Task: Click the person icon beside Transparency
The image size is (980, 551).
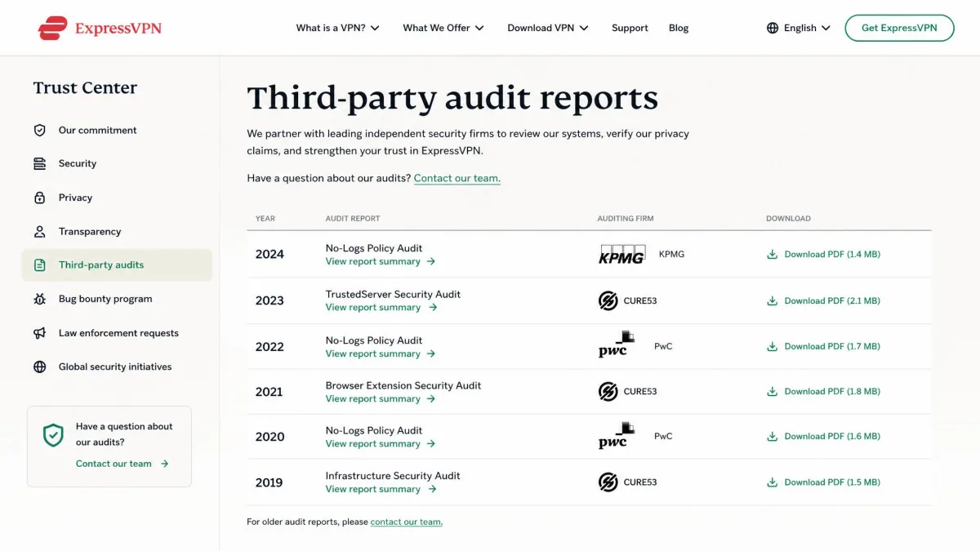Action: 39,232
